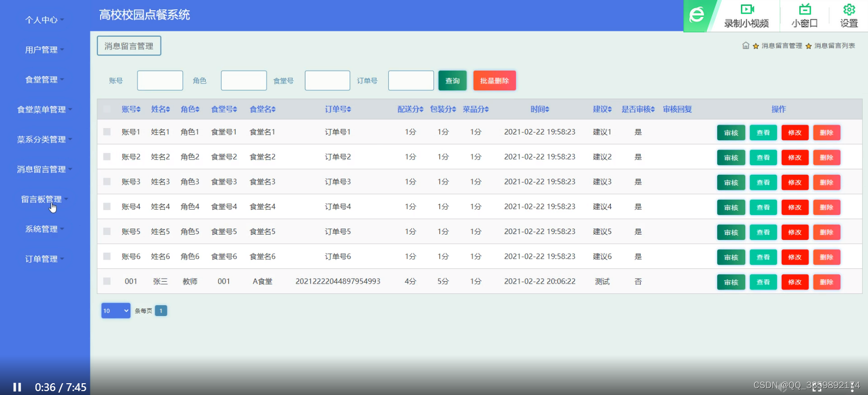Image resolution: width=868 pixels, height=395 pixels.
Task: Click the 高校校园点餐系统 title
Action: 144,15
